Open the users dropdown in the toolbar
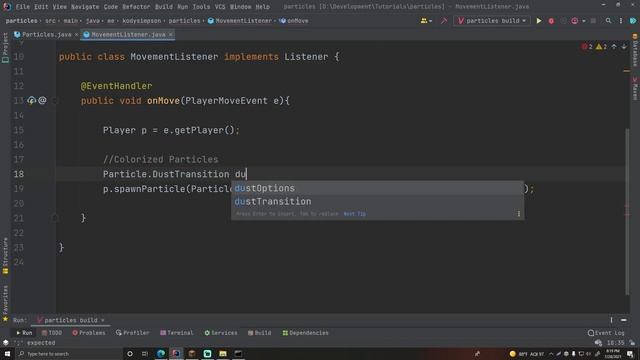Image resolution: width=640 pixels, height=360 pixels. (x=426, y=21)
